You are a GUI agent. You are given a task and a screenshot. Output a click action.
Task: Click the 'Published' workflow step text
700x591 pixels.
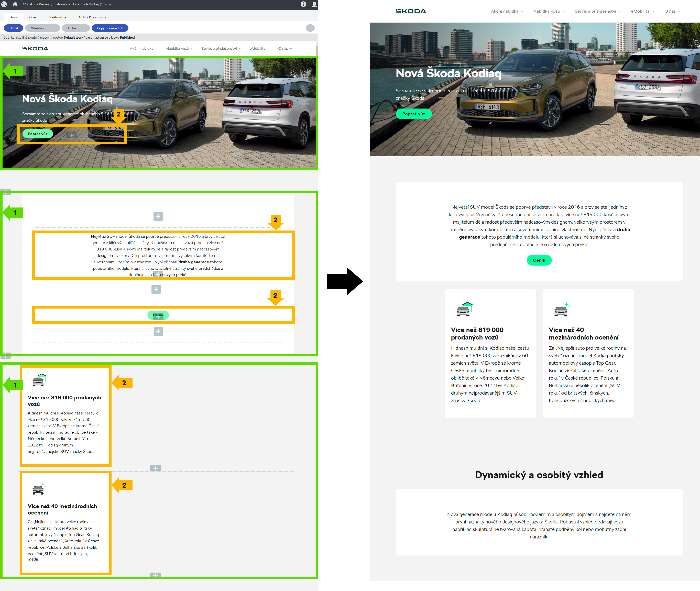point(127,38)
